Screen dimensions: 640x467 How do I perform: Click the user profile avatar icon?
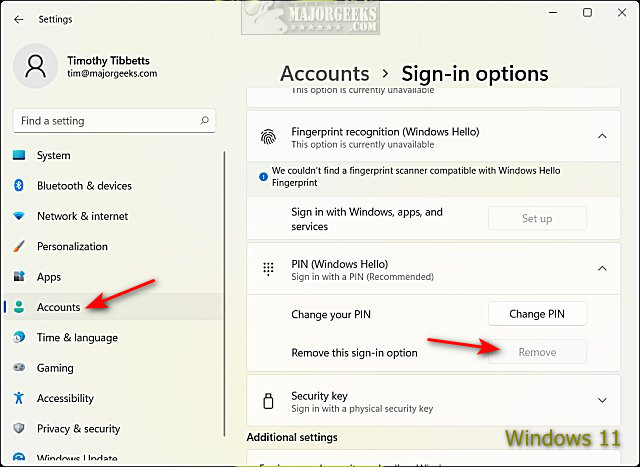[x=36, y=66]
